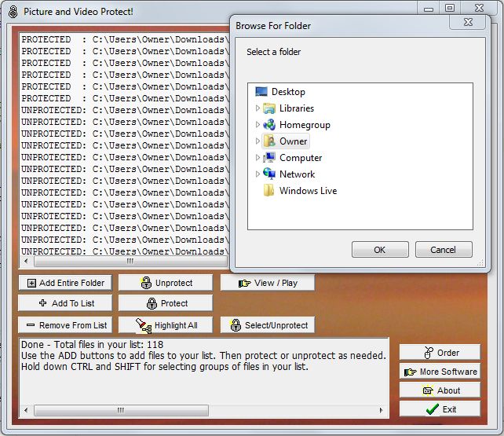This screenshot has height=436, width=504.
Task: Click the Unprotect button
Action: [166, 283]
